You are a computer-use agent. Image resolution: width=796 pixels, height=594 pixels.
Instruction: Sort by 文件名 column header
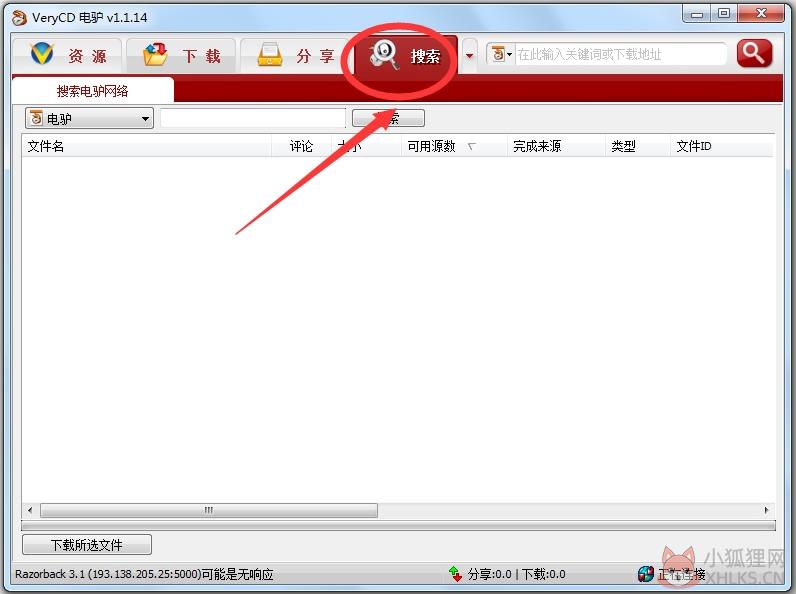click(x=147, y=146)
